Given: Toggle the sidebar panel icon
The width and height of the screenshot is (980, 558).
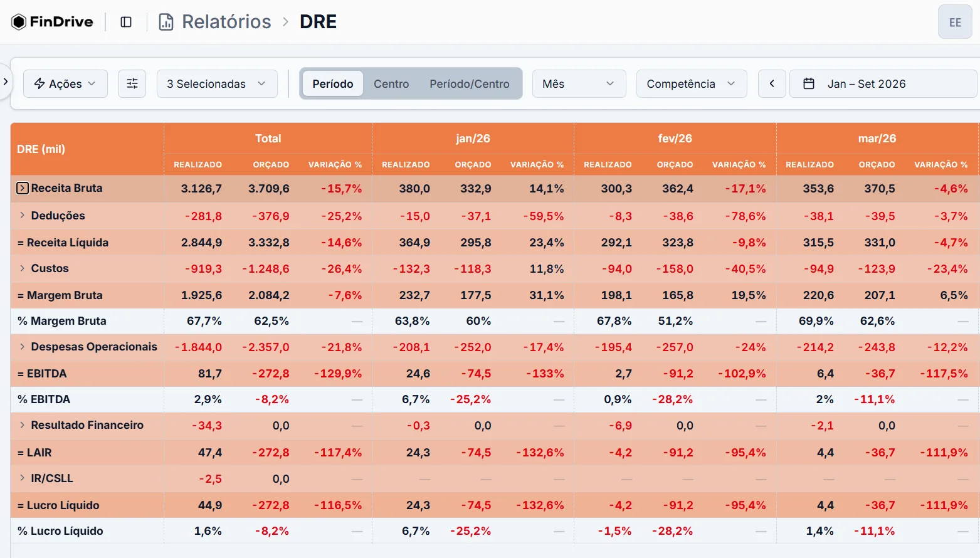Looking at the screenshot, I should click(x=126, y=22).
